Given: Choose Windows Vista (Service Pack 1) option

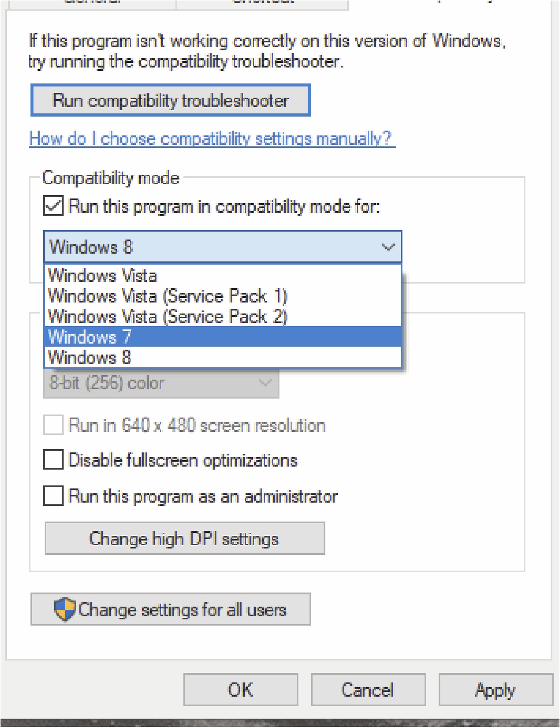Looking at the screenshot, I should [222, 296].
